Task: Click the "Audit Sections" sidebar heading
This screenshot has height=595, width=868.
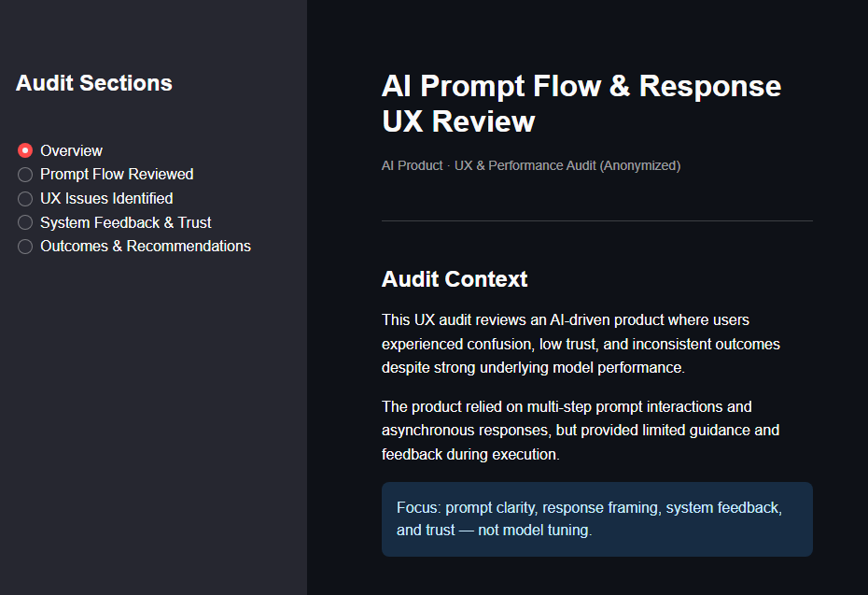Action: coord(94,83)
